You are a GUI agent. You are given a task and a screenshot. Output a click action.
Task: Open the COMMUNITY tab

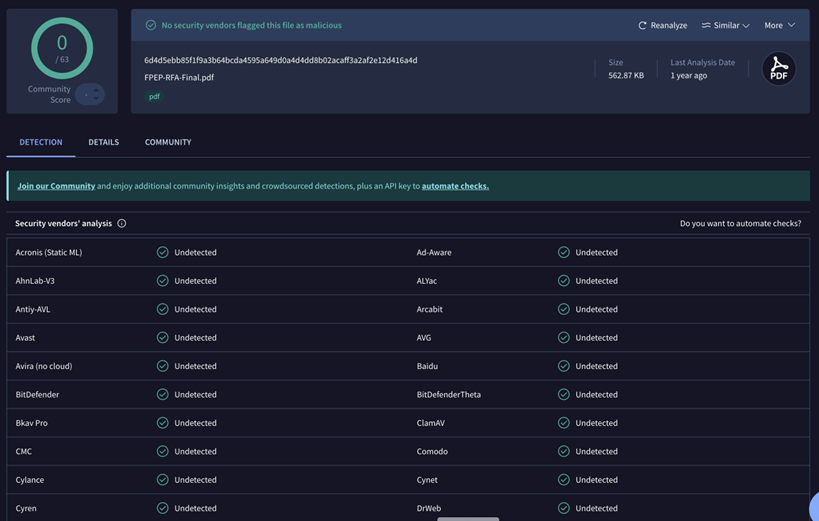coord(168,142)
